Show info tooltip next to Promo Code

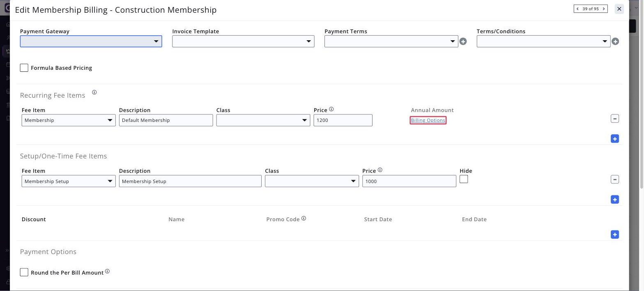click(x=304, y=219)
